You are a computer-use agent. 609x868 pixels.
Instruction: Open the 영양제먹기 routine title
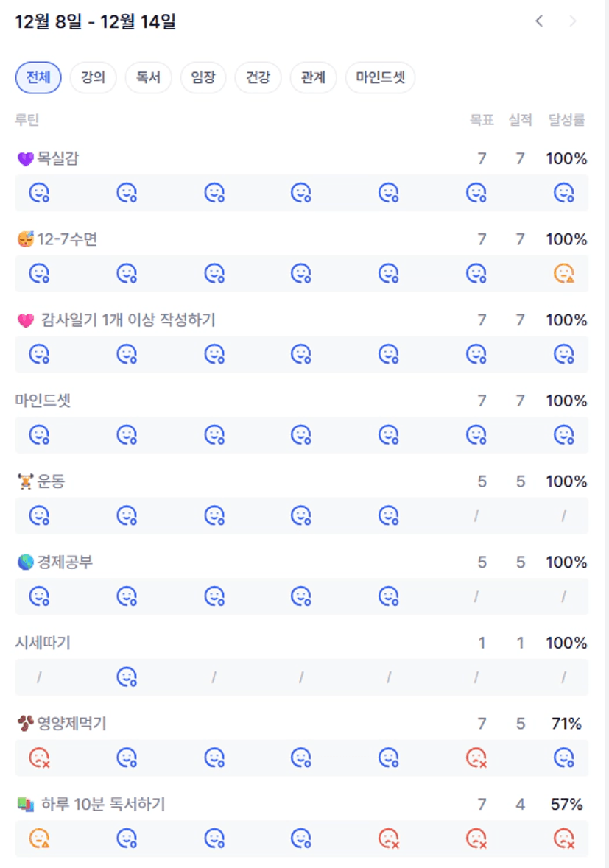click(71, 724)
